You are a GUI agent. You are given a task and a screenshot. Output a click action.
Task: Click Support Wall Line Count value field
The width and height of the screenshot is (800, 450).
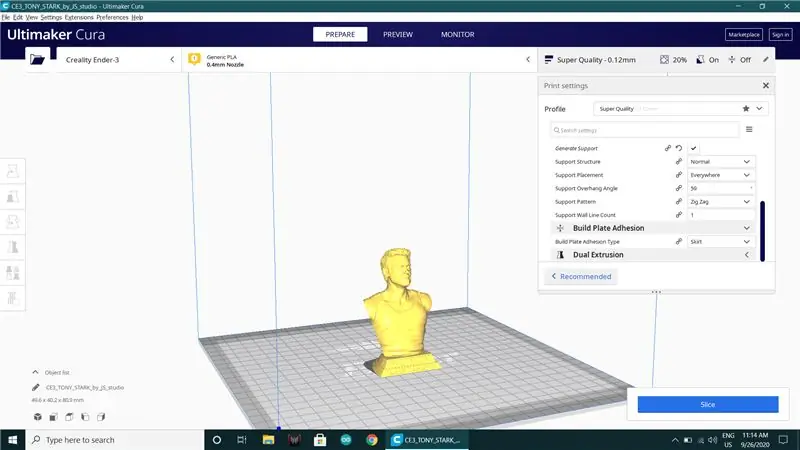(720, 215)
